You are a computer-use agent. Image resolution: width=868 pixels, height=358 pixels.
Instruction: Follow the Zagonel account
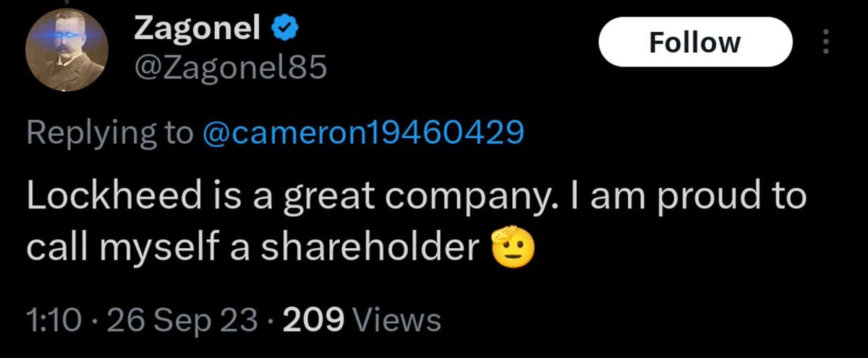coord(694,43)
